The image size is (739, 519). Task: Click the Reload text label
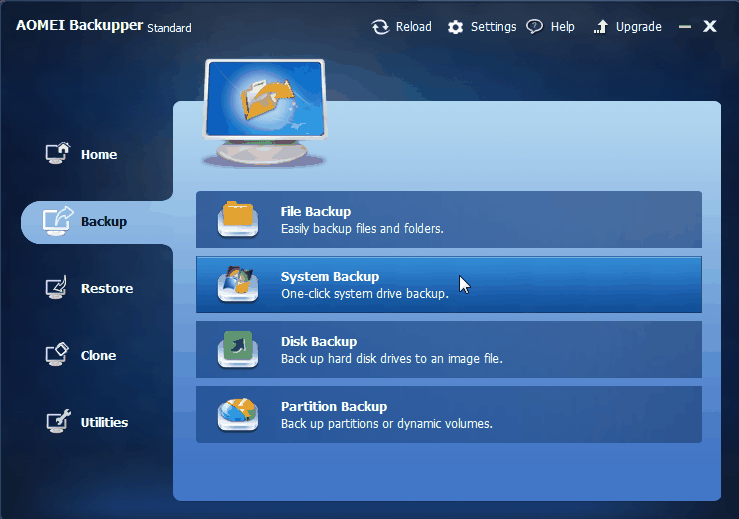click(x=413, y=27)
